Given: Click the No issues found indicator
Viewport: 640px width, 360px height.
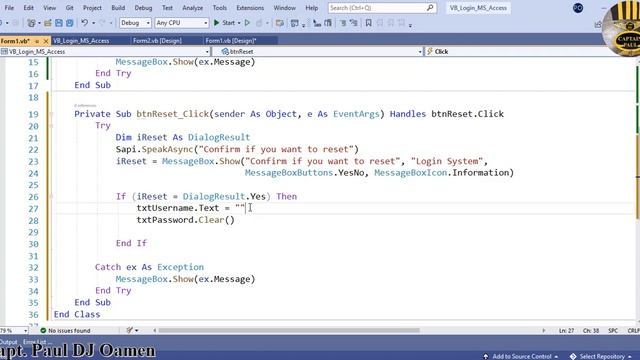Looking at the screenshot, I should pyautogui.click(x=65, y=331).
